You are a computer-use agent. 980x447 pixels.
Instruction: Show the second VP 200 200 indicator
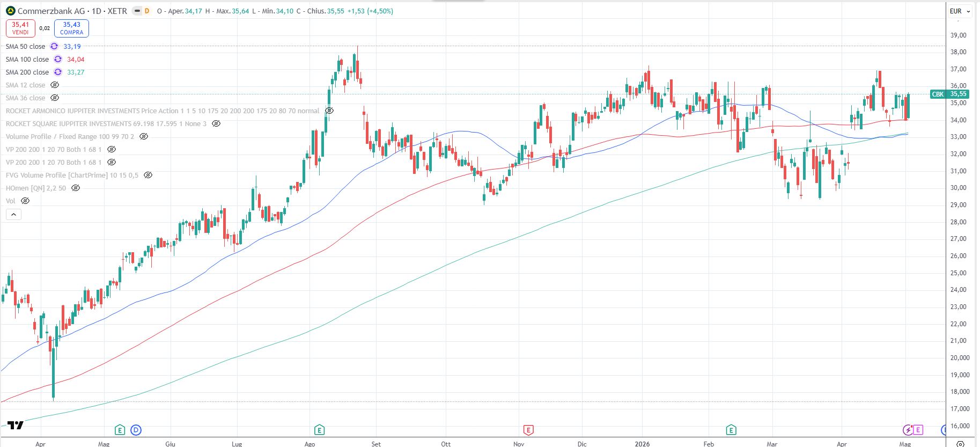pos(112,163)
